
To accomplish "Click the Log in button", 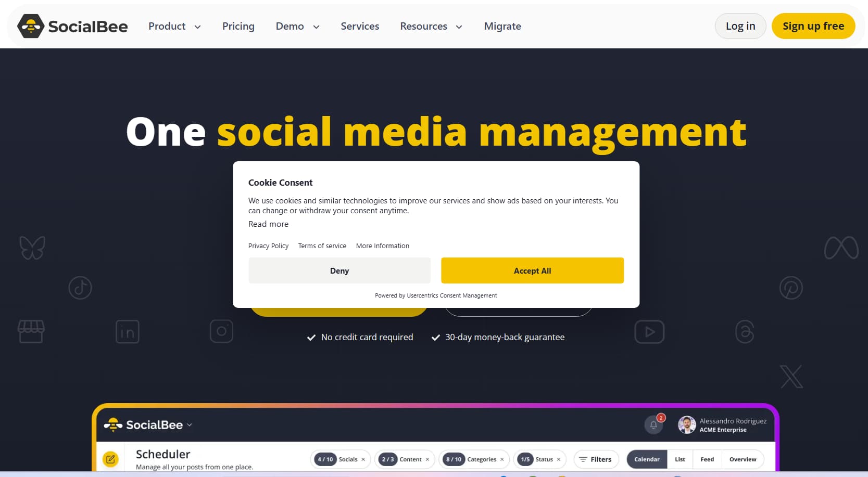I will point(740,26).
